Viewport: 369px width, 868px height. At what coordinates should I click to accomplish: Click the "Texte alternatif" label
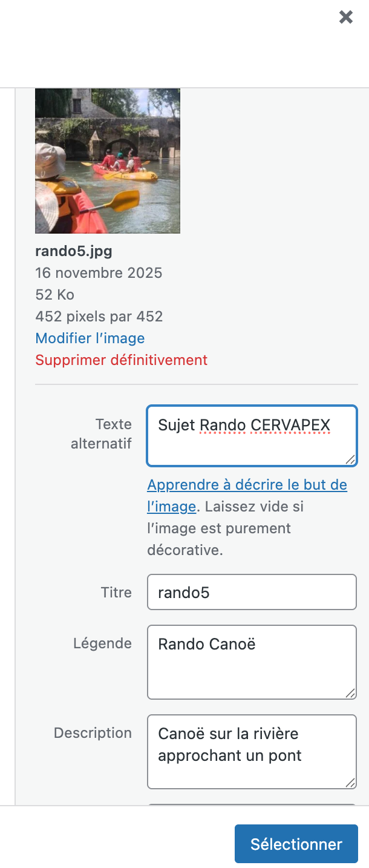pos(102,434)
